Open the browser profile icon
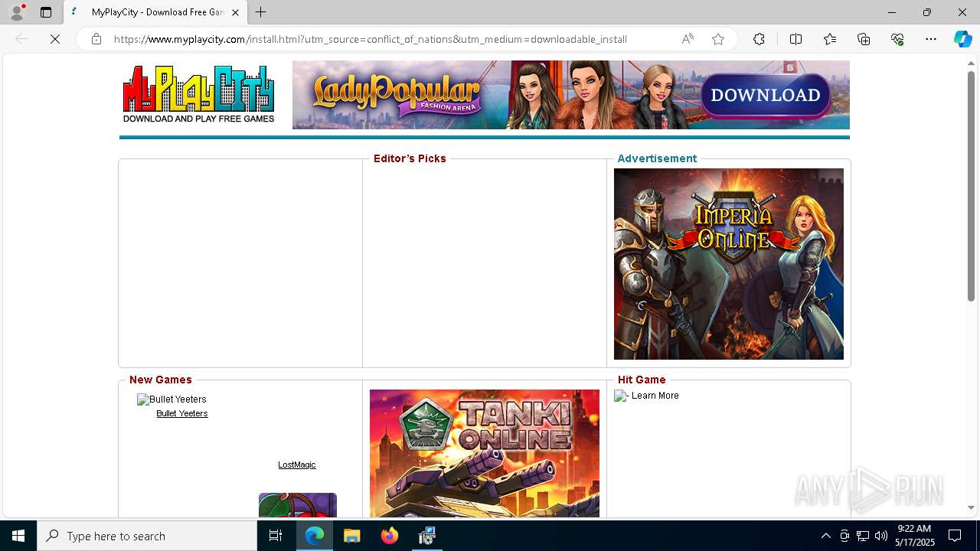 tap(17, 12)
